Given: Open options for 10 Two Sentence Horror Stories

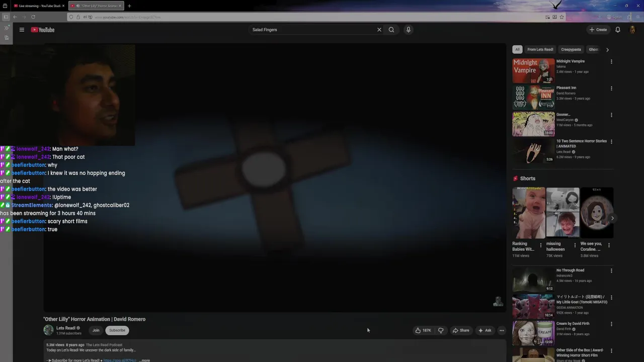Looking at the screenshot, I should click(x=611, y=142).
